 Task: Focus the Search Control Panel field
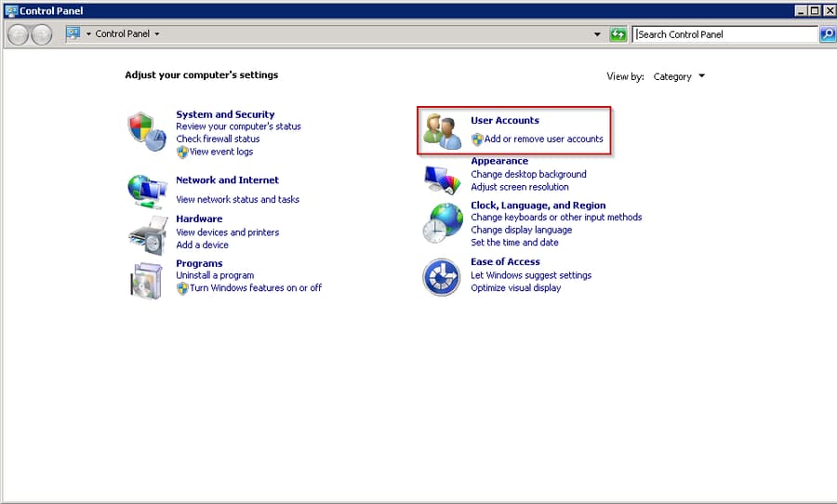point(725,34)
